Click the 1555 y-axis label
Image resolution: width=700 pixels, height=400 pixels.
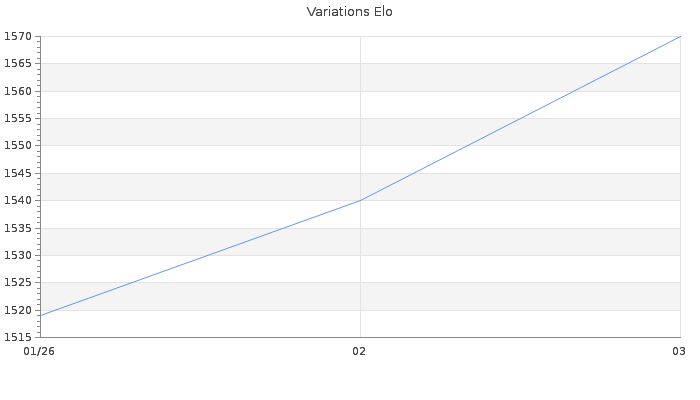19,118
